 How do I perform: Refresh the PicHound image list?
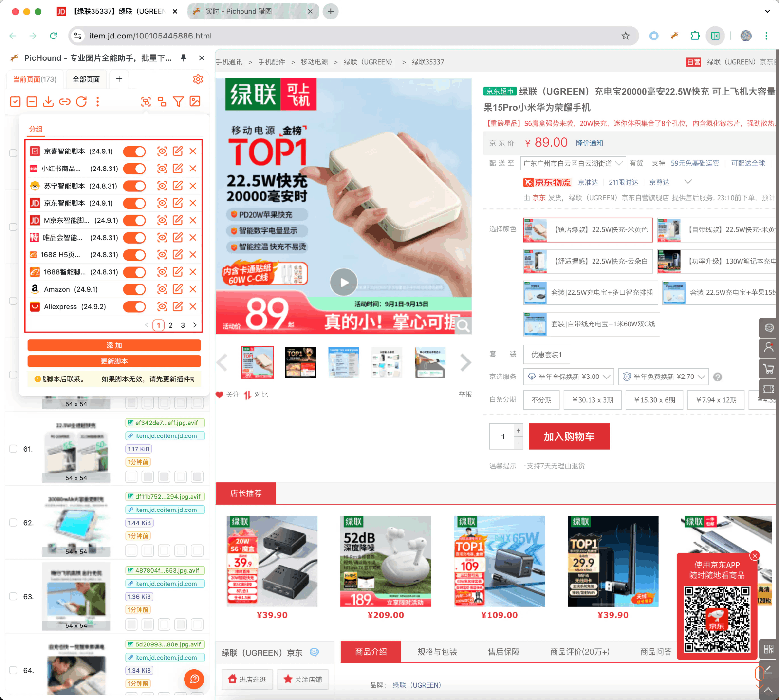[81, 101]
